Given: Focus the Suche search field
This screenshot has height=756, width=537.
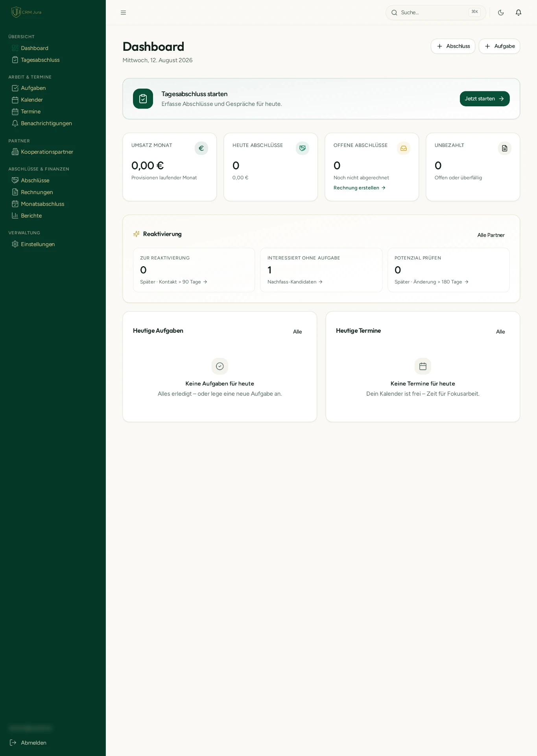Looking at the screenshot, I should point(436,13).
